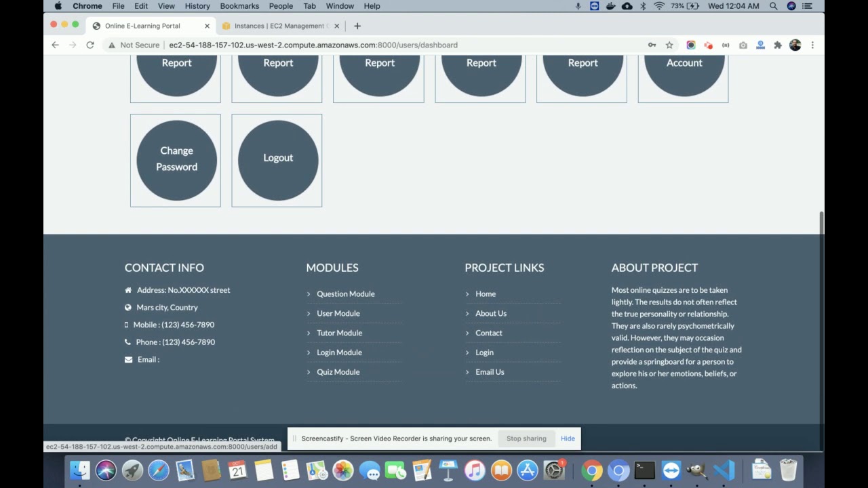The image size is (868, 488).
Task: Open the People menu
Action: click(x=281, y=6)
